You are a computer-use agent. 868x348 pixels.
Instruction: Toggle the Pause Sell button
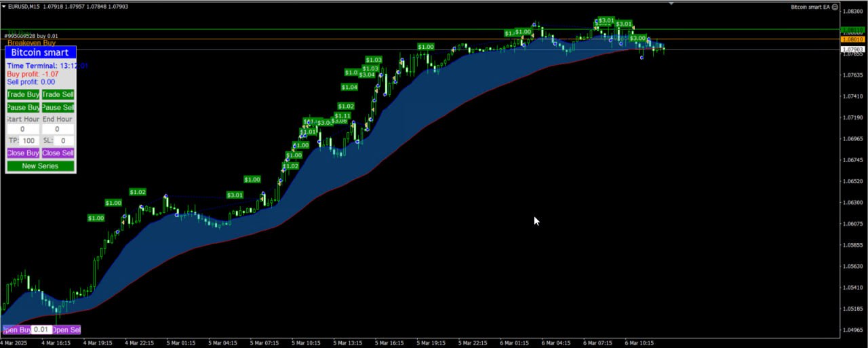[58, 107]
